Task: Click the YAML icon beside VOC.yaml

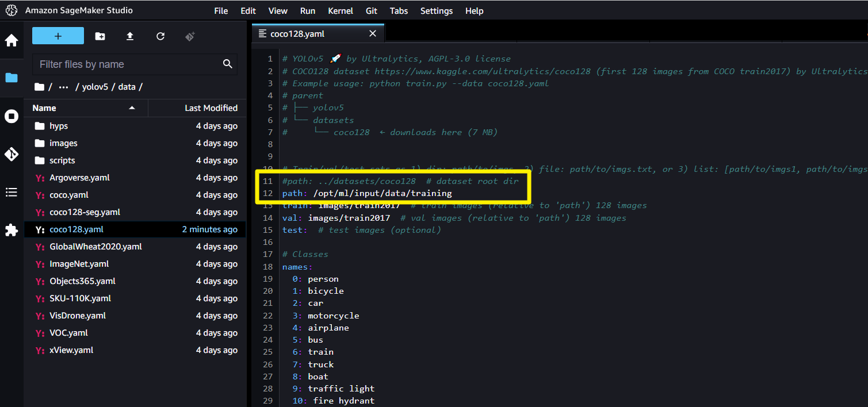Action: point(40,333)
